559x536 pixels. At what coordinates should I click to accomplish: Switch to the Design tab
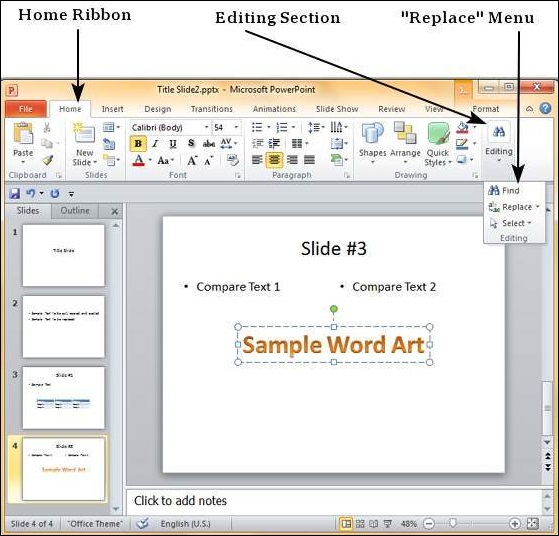pos(158,109)
